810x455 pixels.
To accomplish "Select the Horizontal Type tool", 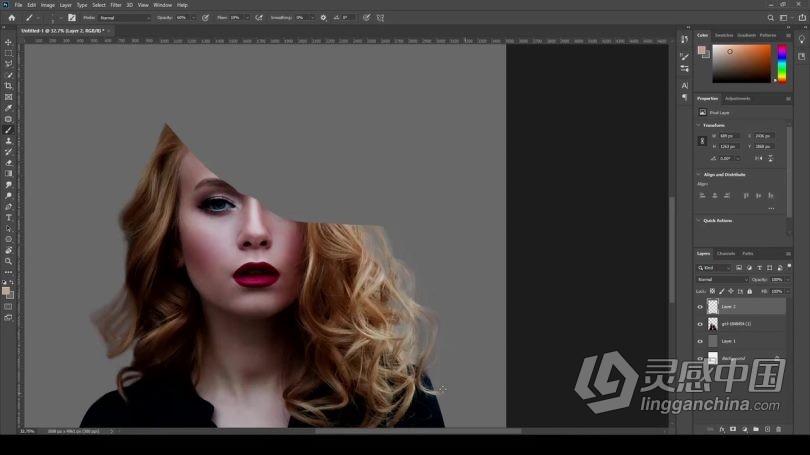I will (9, 217).
